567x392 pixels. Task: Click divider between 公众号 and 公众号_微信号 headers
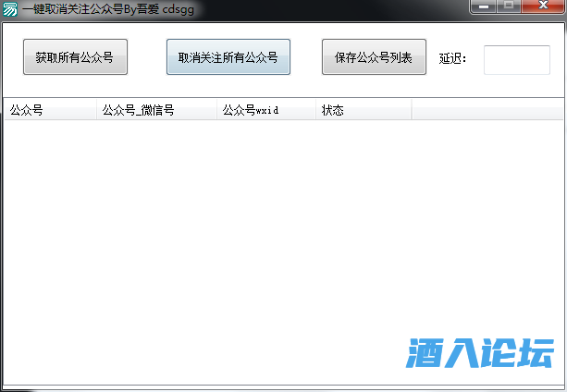coord(96,110)
